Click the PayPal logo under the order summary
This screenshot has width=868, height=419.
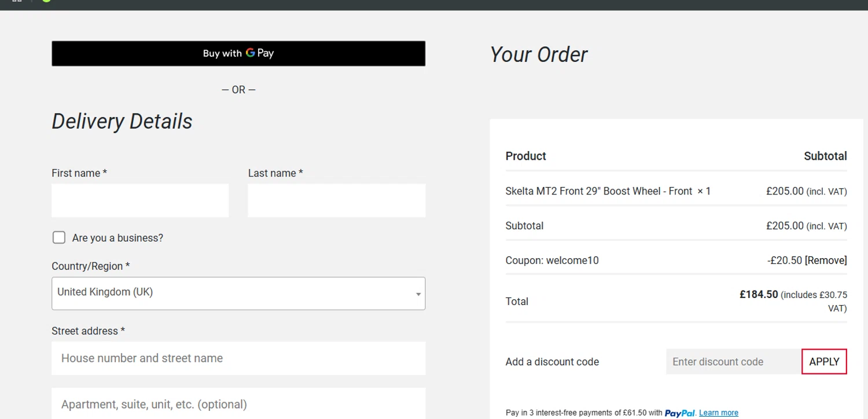680,413
